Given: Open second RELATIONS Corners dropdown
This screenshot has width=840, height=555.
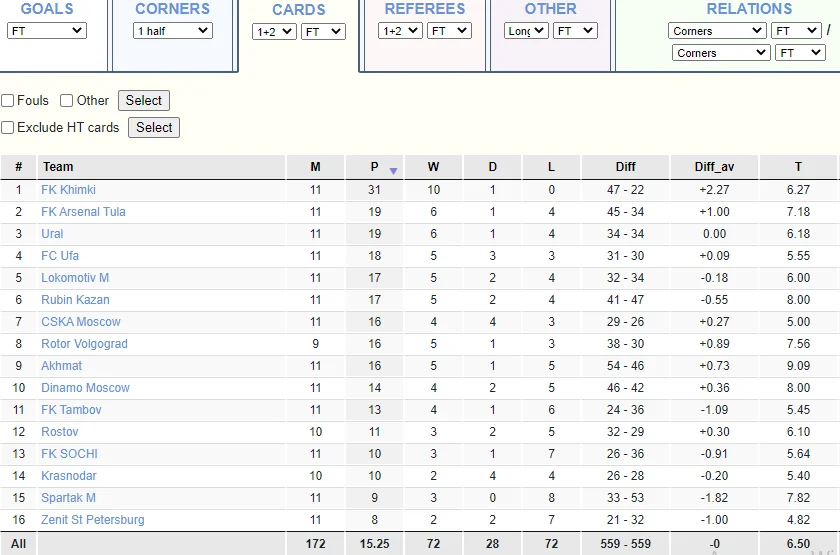Looking at the screenshot, I should tap(721, 52).
